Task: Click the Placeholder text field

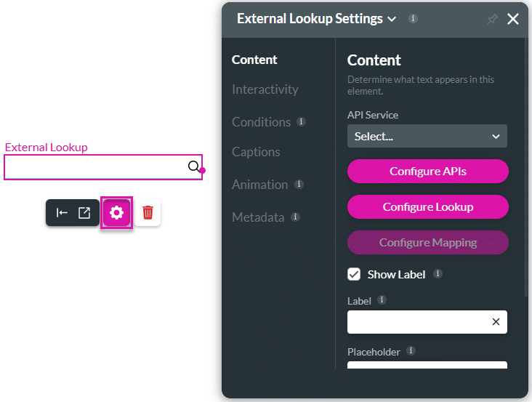Action: click(x=427, y=365)
